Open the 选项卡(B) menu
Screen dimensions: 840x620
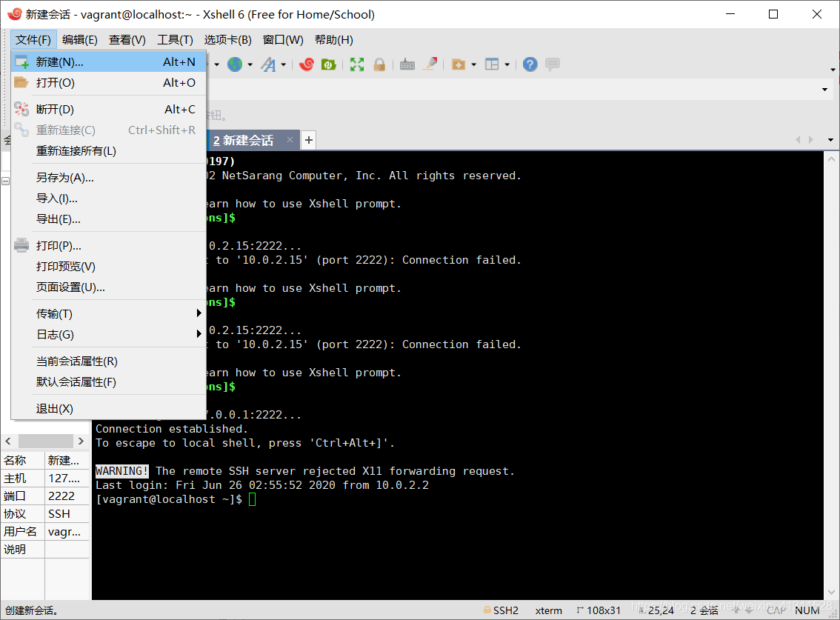(x=227, y=40)
